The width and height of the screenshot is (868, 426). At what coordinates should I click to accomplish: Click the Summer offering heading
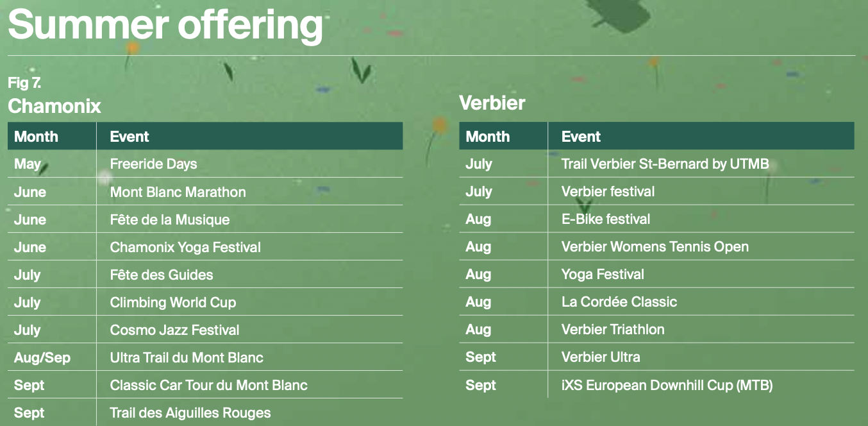(x=165, y=24)
